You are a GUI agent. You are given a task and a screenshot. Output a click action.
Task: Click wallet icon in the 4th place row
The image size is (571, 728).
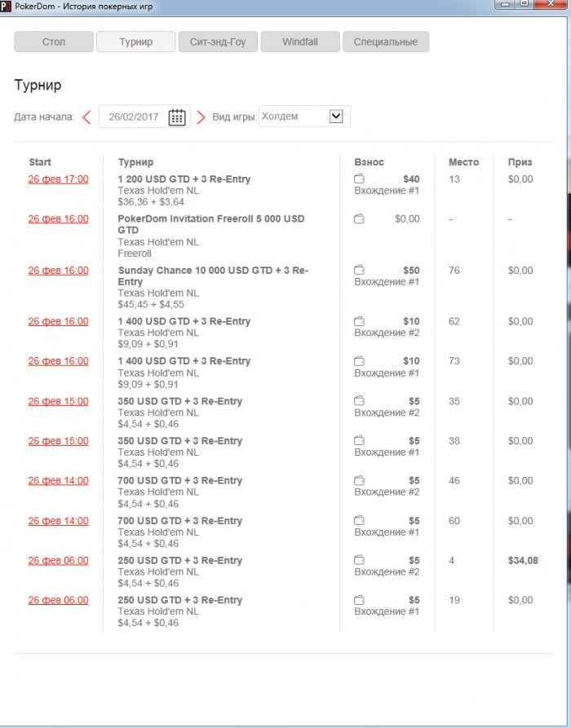[x=359, y=561]
